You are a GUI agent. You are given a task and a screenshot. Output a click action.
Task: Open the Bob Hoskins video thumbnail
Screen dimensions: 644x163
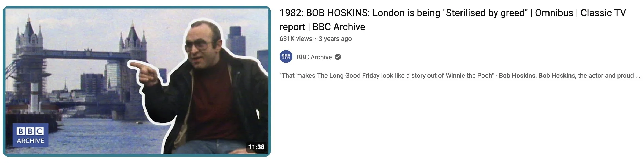(137, 81)
